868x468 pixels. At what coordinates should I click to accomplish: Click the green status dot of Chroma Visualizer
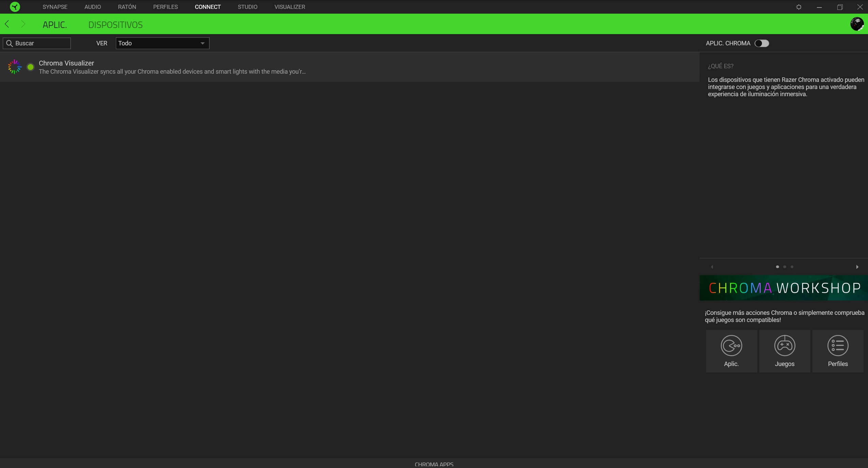click(x=30, y=67)
